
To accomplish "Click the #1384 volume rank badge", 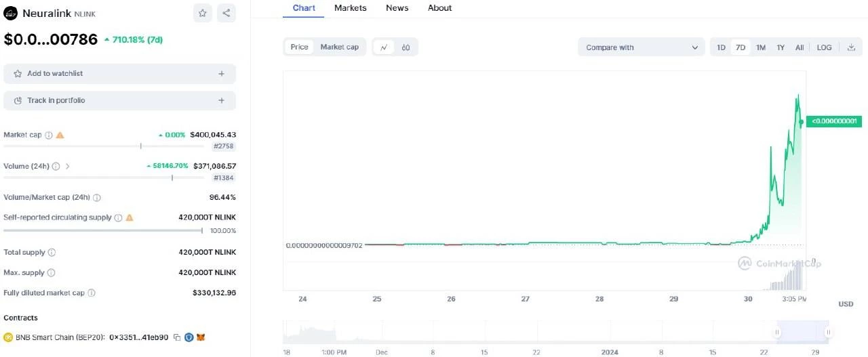I will pyautogui.click(x=224, y=177).
